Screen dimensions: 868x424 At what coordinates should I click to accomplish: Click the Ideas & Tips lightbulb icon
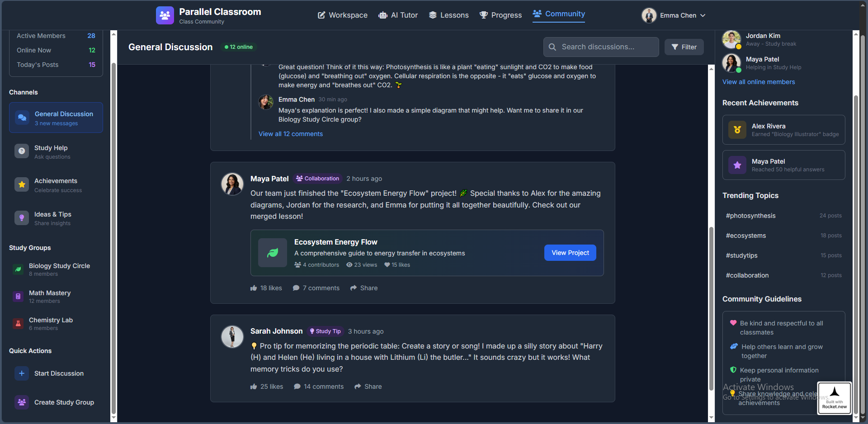click(x=22, y=218)
